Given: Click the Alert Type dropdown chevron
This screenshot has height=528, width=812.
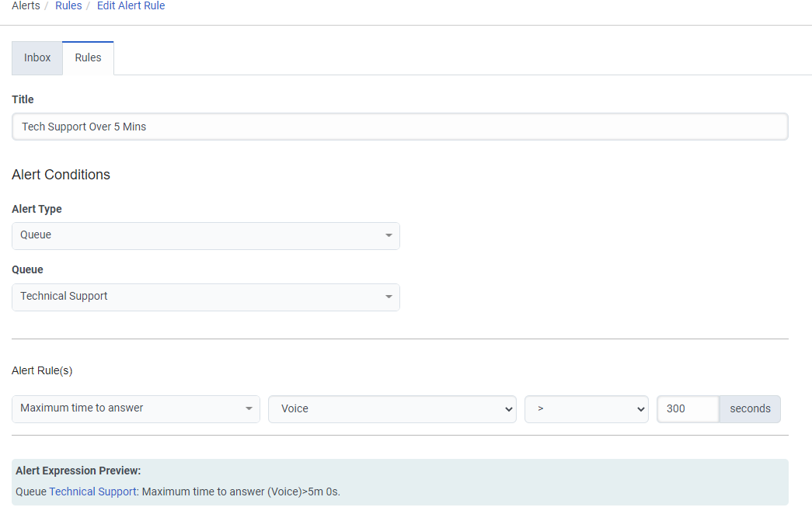Looking at the screenshot, I should click(x=389, y=235).
